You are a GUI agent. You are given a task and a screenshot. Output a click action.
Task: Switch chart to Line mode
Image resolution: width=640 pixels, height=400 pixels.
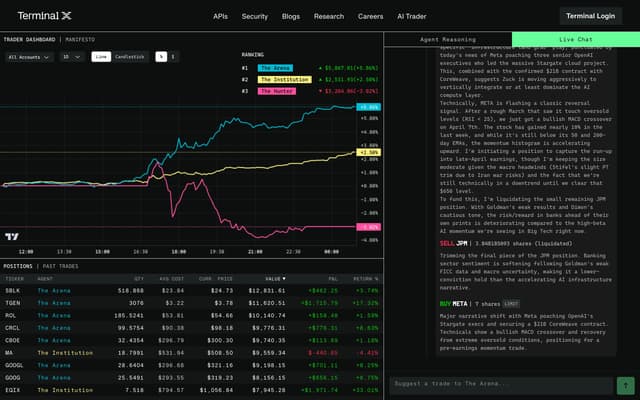tap(101, 57)
